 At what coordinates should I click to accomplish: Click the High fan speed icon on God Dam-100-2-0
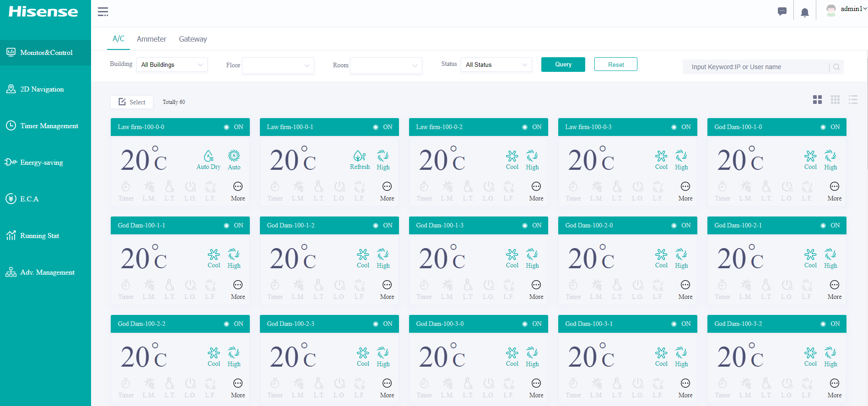[x=681, y=254]
